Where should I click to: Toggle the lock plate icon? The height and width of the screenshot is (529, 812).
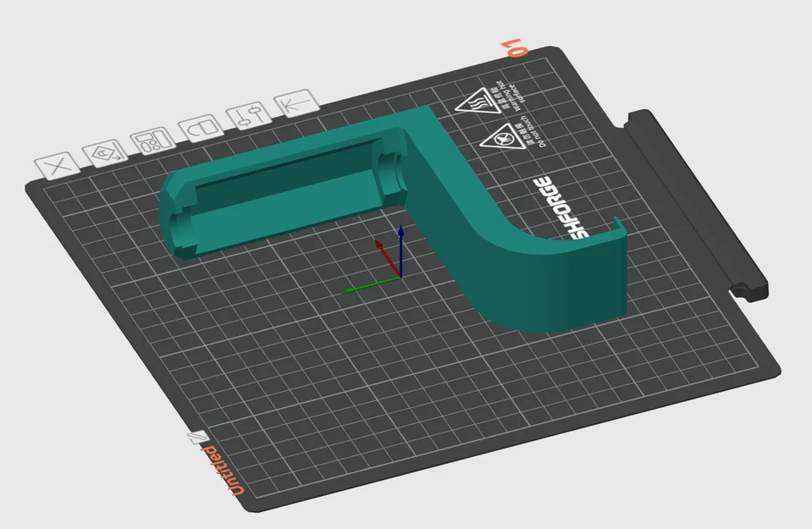[201, 128]
